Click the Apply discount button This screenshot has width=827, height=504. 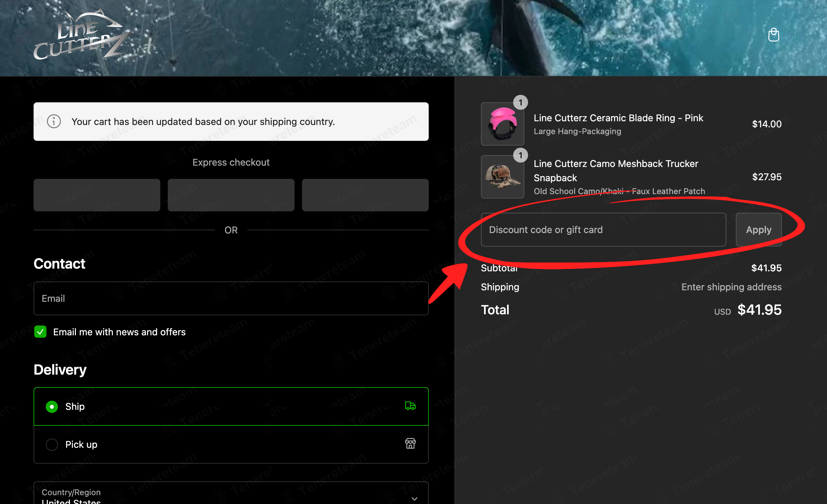point(759,230)
